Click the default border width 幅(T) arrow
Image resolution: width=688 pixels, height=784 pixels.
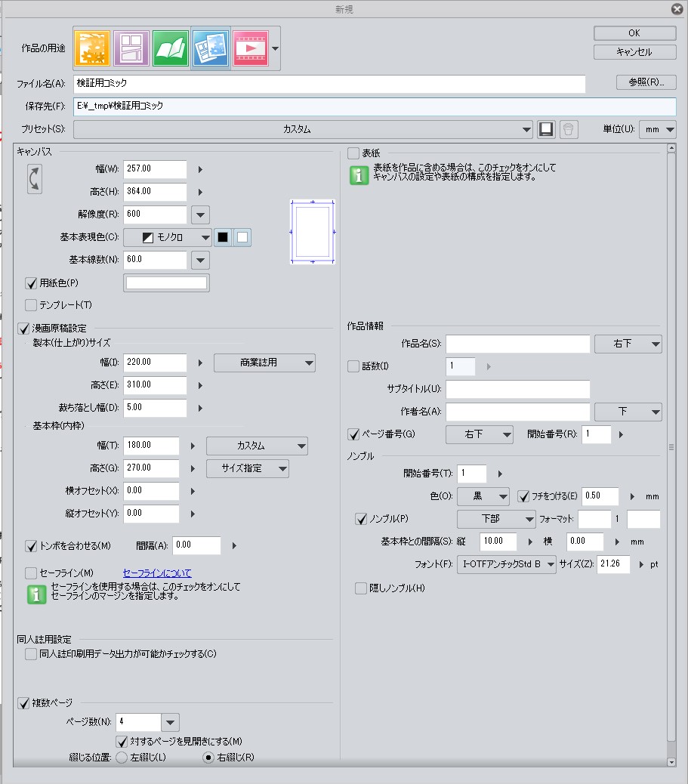[193, 446]
